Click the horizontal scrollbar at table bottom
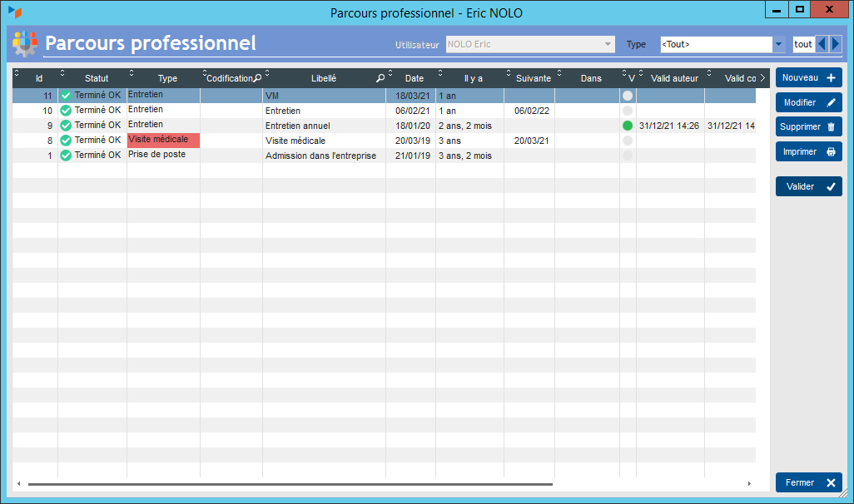The height and width of the screenshot is (504, 854). pos(290,484)
